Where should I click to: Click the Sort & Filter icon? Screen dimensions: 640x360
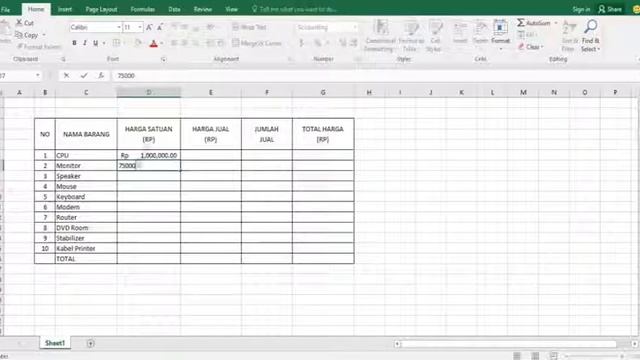pos(569,28)
